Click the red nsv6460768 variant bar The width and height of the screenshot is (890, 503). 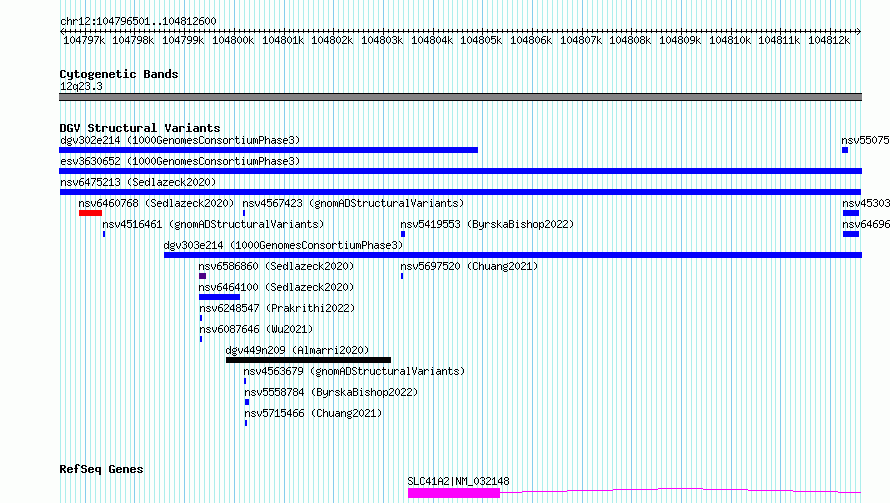[90, 213]
